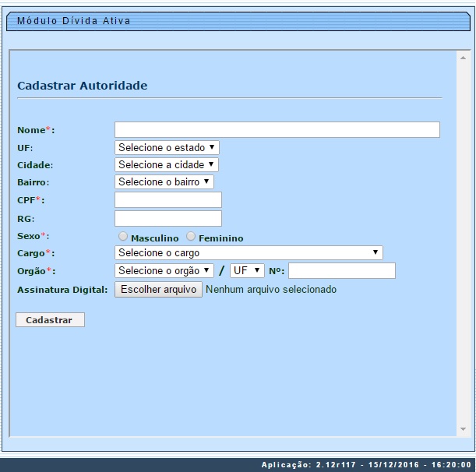Click the 'Cadastrar Autoridade' heading
Image resolution: width=476 pixels, height=472 pixels.
82,86
